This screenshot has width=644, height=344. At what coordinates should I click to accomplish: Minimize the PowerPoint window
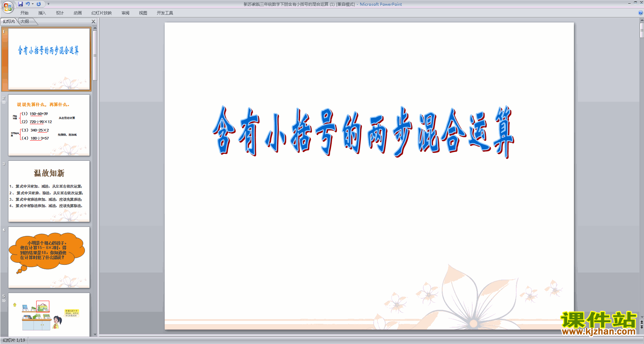point(629,3)
